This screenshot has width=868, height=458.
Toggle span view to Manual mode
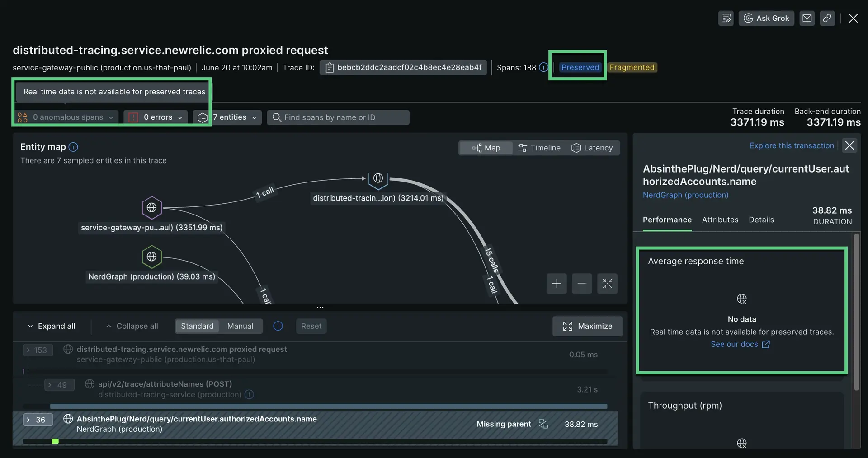240,326
